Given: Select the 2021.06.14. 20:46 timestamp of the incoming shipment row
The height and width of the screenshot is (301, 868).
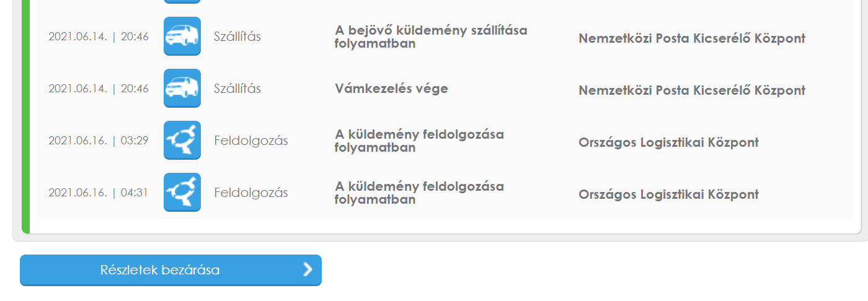Looking at the screenshot, I should [99, 37].
